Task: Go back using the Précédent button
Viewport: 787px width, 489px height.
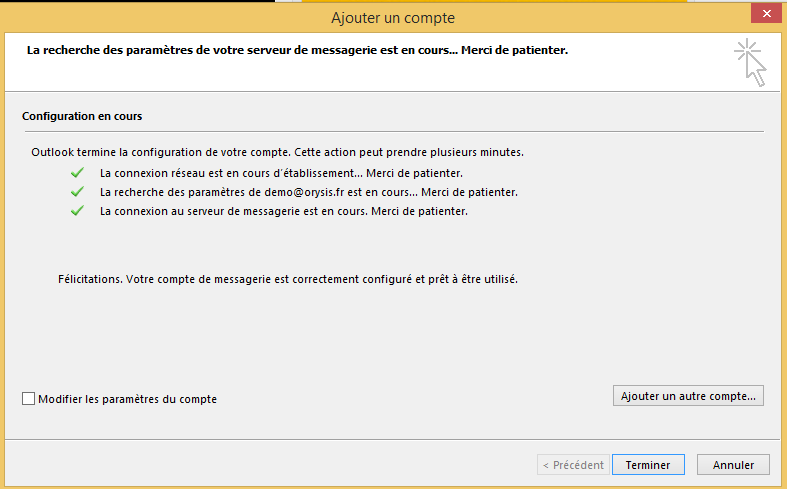Action: pos(572,465)
